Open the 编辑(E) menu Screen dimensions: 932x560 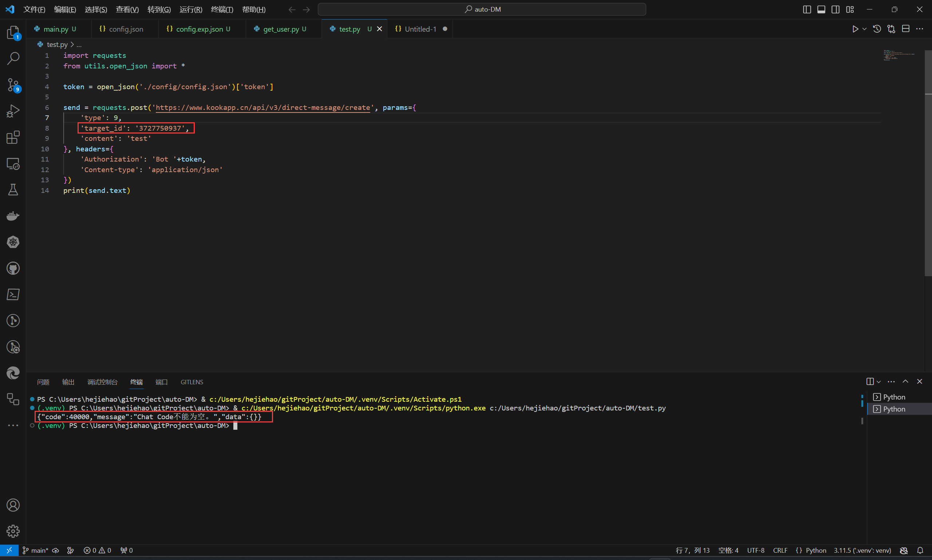[x=65, y=9]
